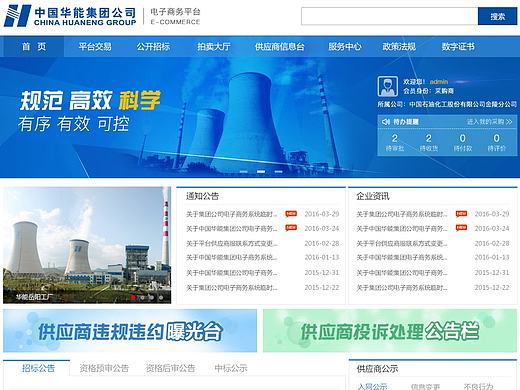The image size is (520, 390).
Task: View the 2 待收货 items
Action: click(x=429, y=142)
